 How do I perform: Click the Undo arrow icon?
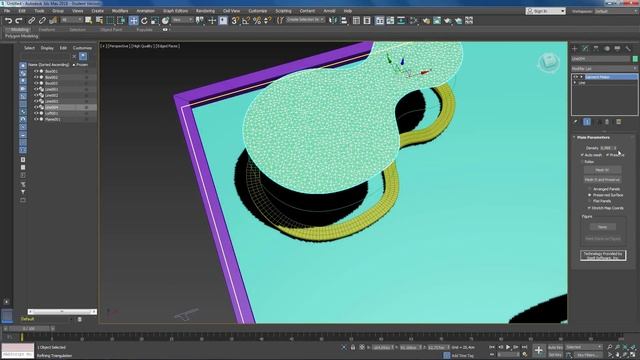pyautogui.click(x=8, y=20)
